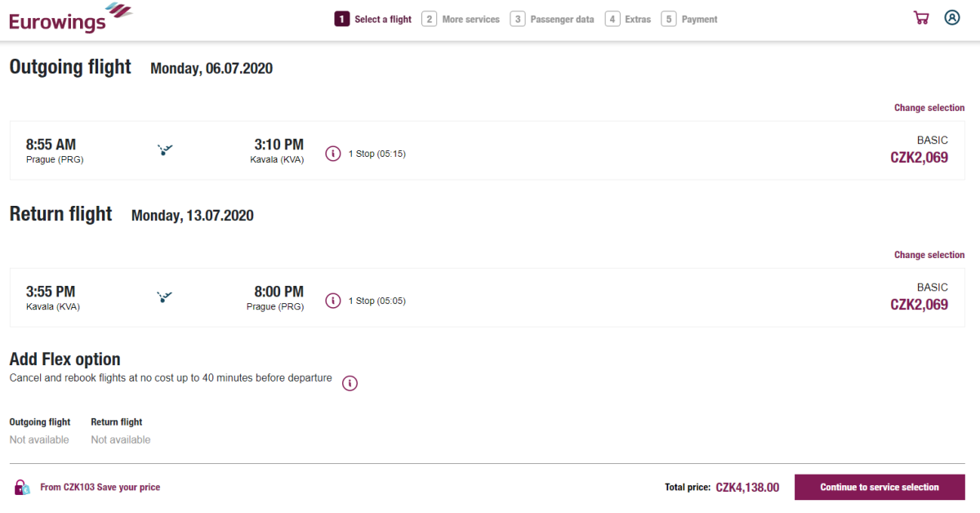
Task: Go to step 5 Payment
Action: click(x=689, y=20)
